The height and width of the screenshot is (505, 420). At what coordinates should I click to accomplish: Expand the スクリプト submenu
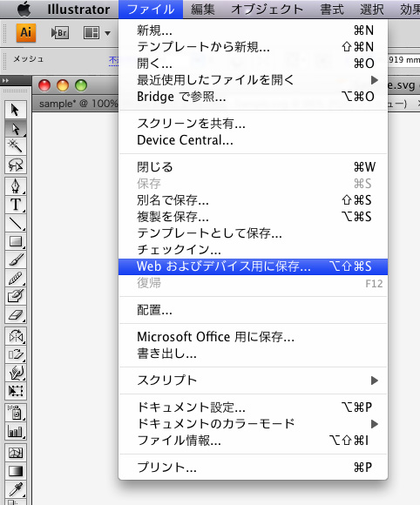tap(253, 380)
